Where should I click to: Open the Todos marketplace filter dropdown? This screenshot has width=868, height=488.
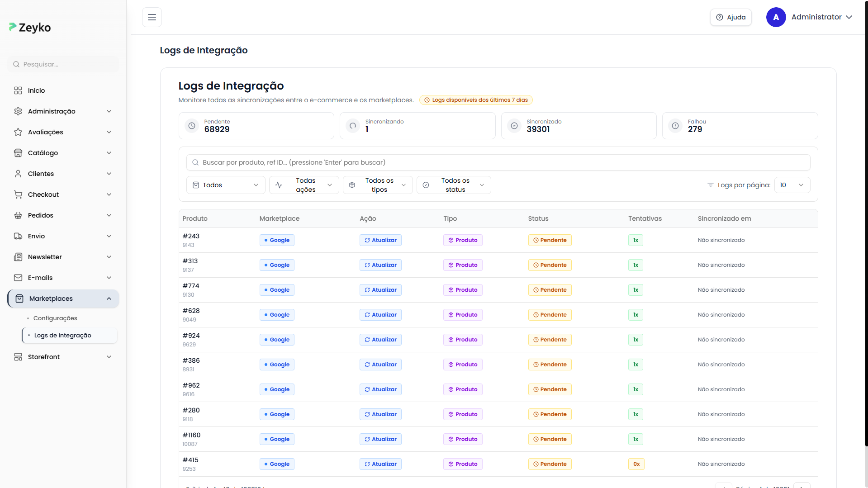[x=226, y=185]
